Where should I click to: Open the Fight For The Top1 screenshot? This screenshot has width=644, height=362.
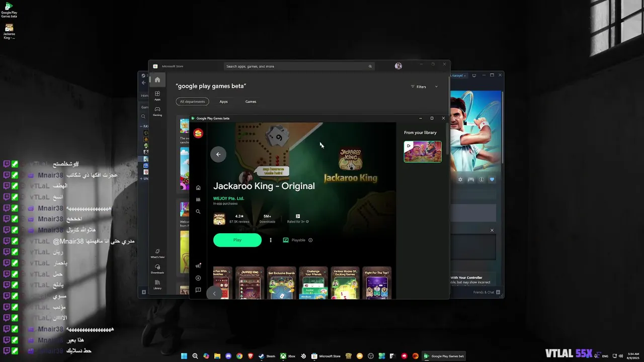pos(377,283)
